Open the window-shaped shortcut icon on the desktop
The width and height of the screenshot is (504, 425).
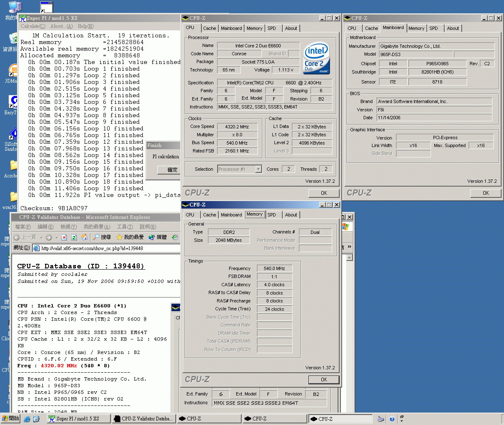pos(46,7)
